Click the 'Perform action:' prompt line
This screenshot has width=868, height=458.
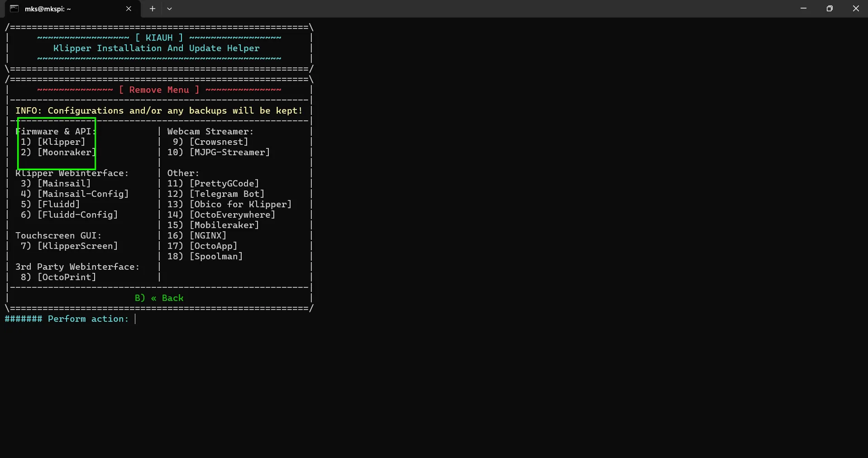coord(67,319)
